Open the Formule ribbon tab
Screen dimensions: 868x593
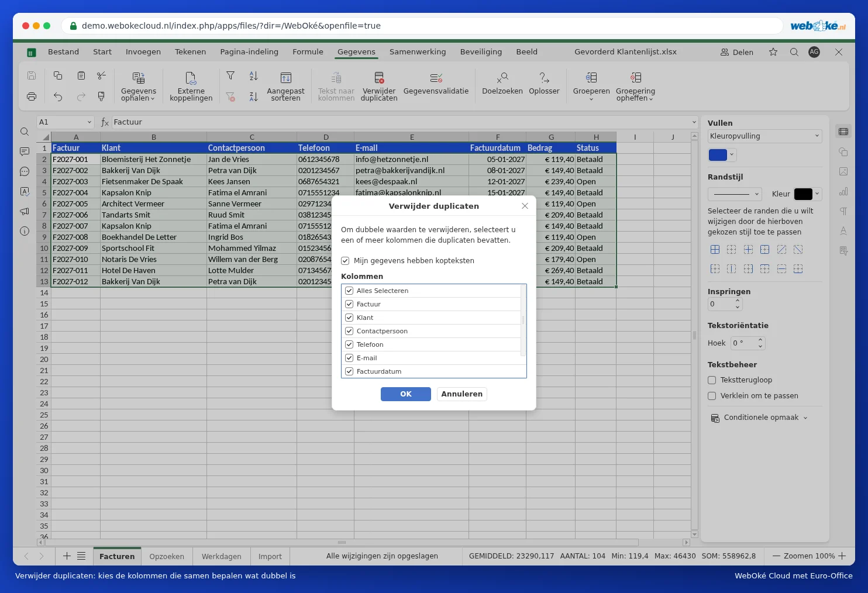tap(308, 52)
